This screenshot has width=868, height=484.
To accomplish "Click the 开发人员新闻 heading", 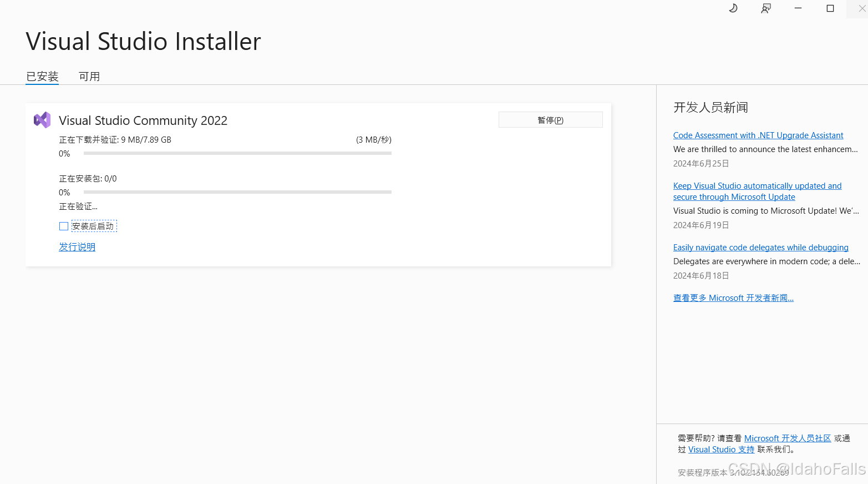I will [710, 108].
